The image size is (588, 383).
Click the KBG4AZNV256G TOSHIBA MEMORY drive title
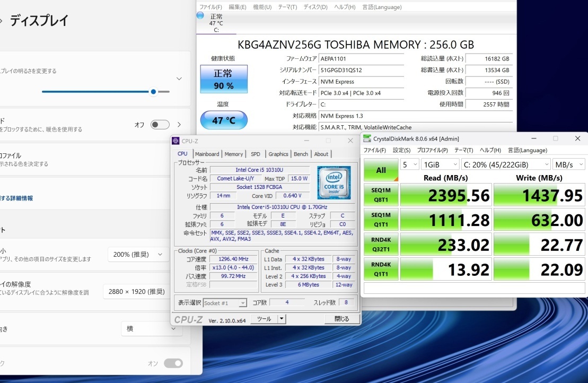point(356,45)
